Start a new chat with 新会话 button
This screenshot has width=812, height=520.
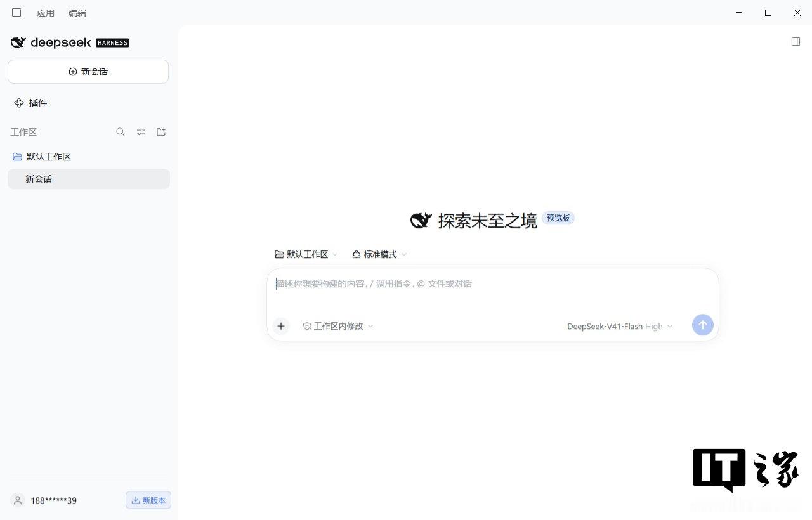(x=88, y=72)
